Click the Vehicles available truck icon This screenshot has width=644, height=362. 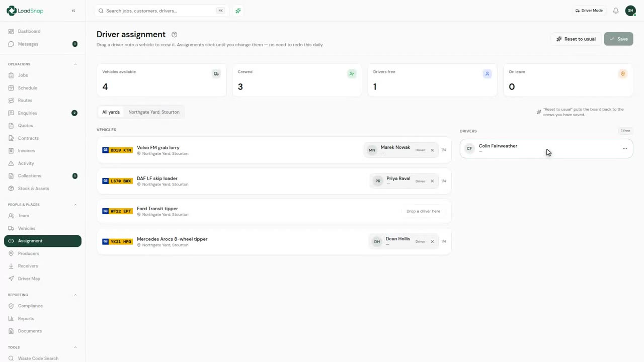tap(216, 74)
